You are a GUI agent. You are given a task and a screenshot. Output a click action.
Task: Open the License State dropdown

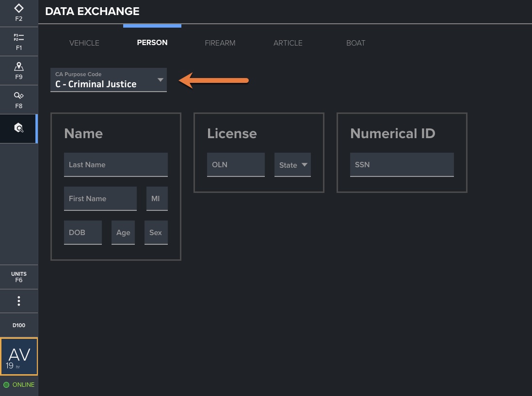[292, 165]
